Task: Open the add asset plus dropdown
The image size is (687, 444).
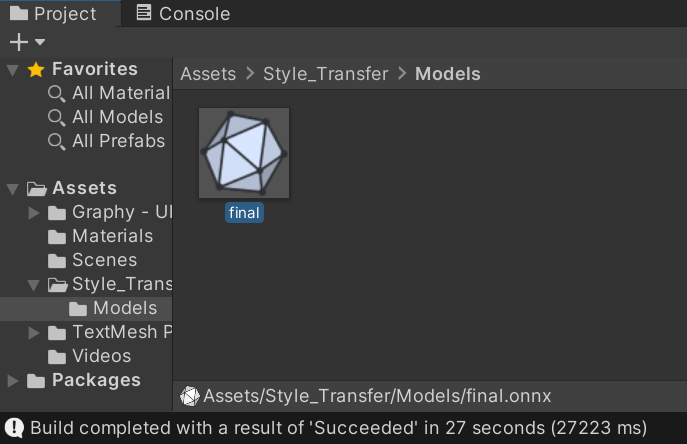Action: click(26, 42)
